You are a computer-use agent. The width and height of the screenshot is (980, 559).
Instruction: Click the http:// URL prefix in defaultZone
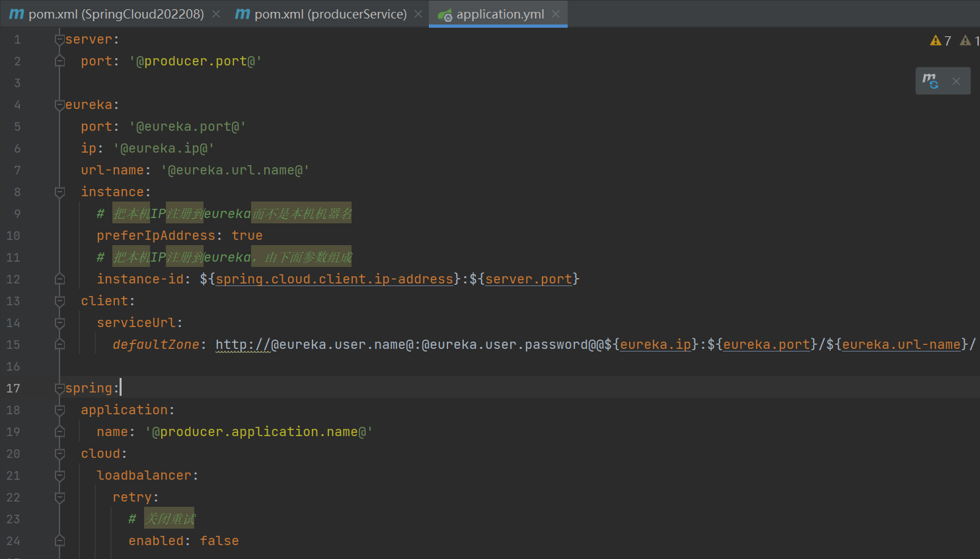point(243,345)
